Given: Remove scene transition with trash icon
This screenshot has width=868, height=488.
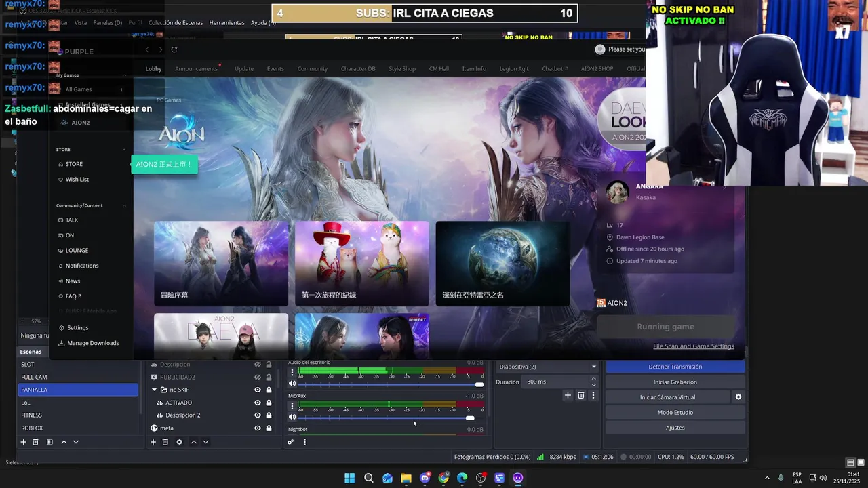Looking at the screenshot, I should point(581,395).
